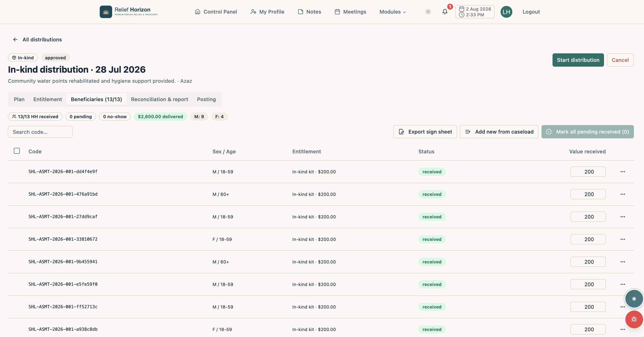The height and width of the screenshot is (337, 644).
Task: Edit value received for ff52713c row
Action: click(588, 307)
